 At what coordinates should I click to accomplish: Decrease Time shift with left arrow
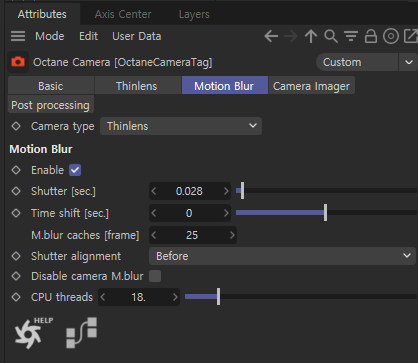(x=153, y=213)
